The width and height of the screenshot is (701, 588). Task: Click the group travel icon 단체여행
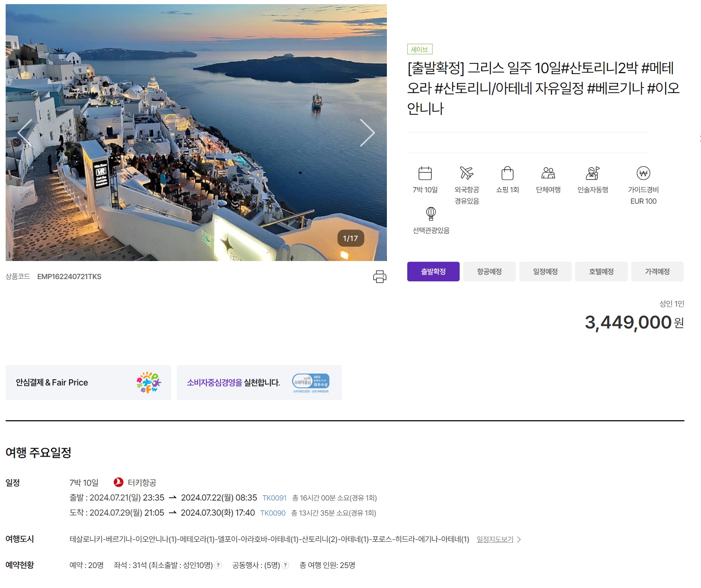coord(548,173)
